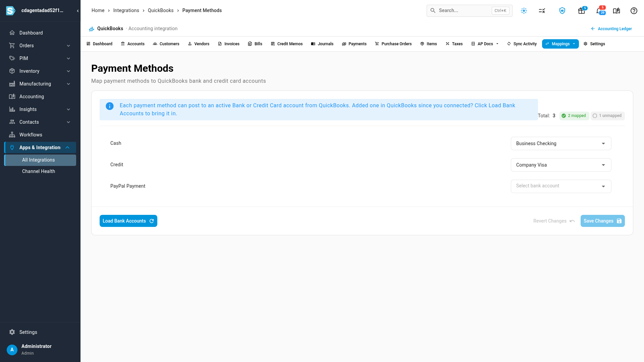This screenshot has height=362, width=644.
Task: Open the Sync Activity tab
Action: point(522,44)
